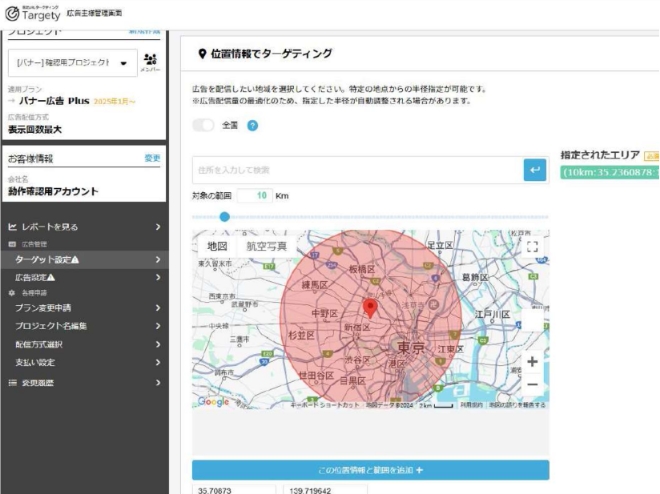The width and height of the screenshot is (660, 494).
Task: Open the members icon
Action: [150, 62]
